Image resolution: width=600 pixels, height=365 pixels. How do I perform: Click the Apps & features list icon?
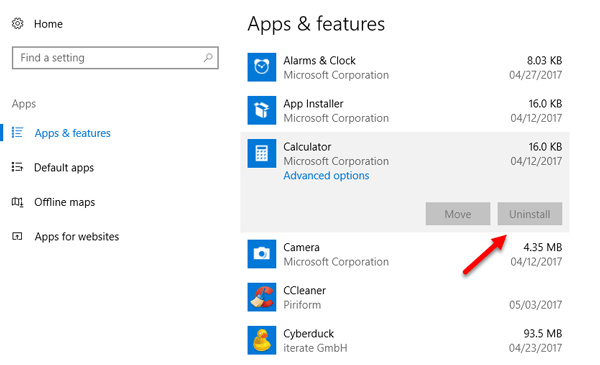tap(18, 133)
